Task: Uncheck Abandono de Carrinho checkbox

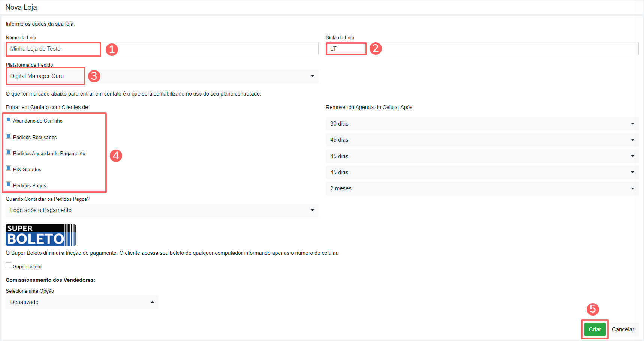Action: (x=9, y=120)
